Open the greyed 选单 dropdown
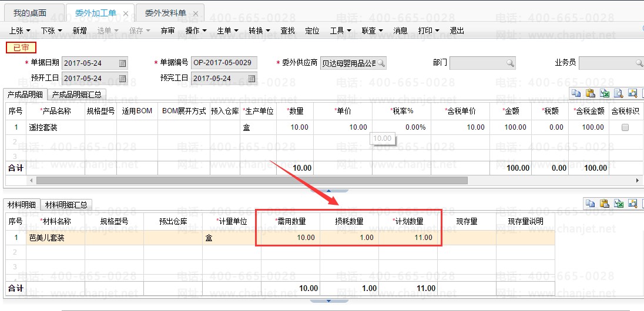The width and height of the screenshot is (644, 311). pos(108,31)
